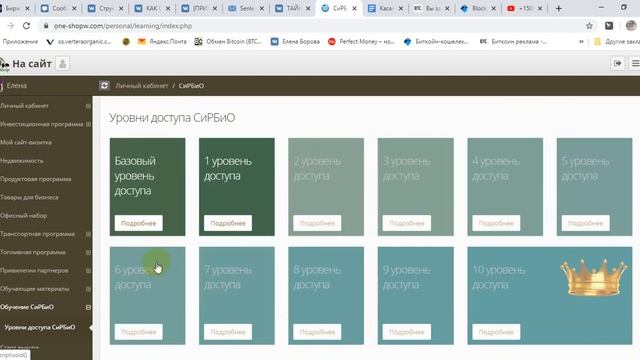Click Подробнее on 3 уровень доступа card
This screenshot has width=640, height=360.
pos(407,223)
